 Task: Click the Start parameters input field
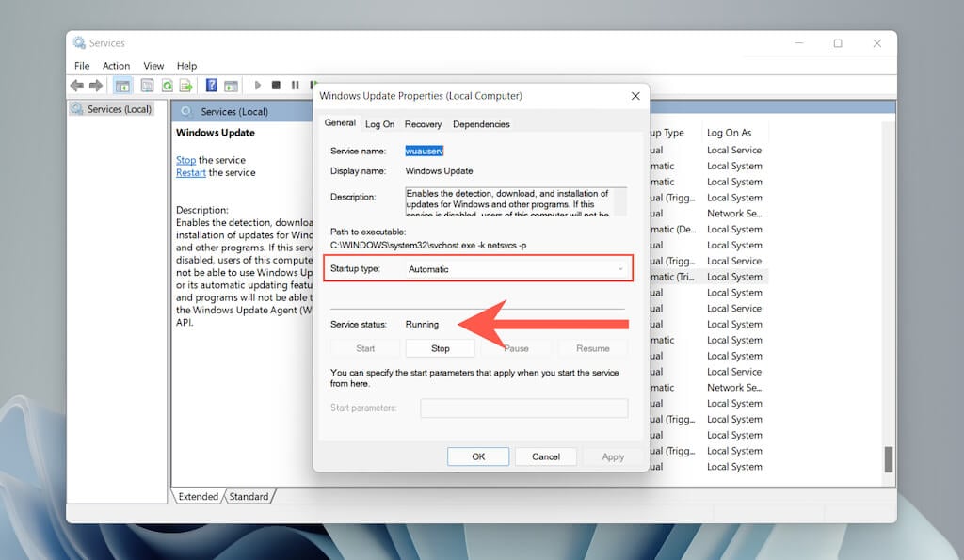click(524, 408)
